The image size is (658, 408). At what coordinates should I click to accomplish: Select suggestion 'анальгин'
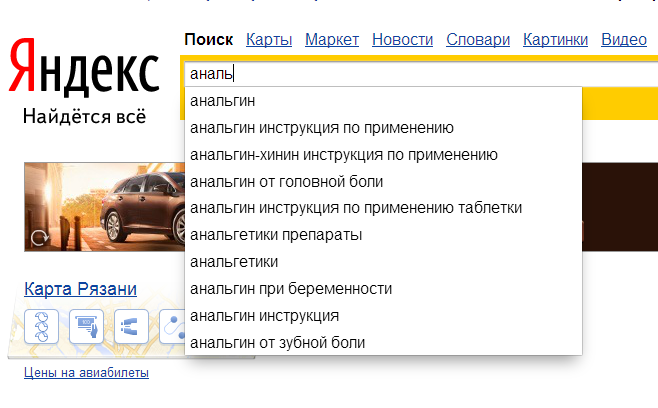(223, 101)
